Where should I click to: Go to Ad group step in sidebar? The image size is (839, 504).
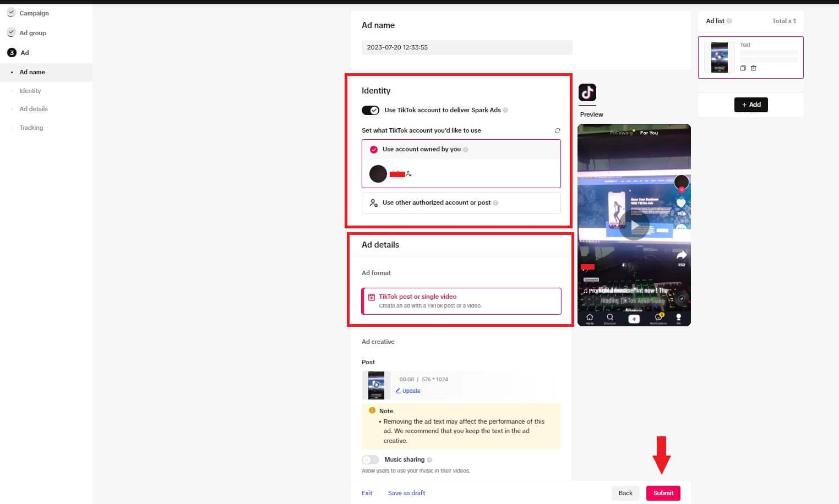[x=33, y=33]
